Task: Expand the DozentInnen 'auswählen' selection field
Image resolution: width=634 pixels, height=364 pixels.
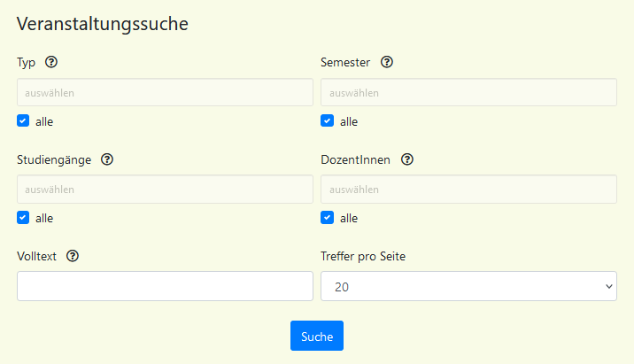Action: click(468, 190)
